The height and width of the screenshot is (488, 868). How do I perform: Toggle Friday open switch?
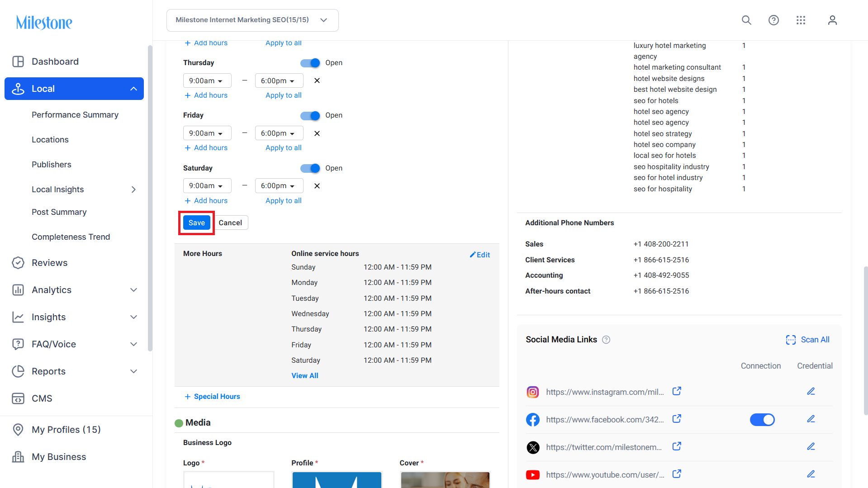click(x=310, y=116)
